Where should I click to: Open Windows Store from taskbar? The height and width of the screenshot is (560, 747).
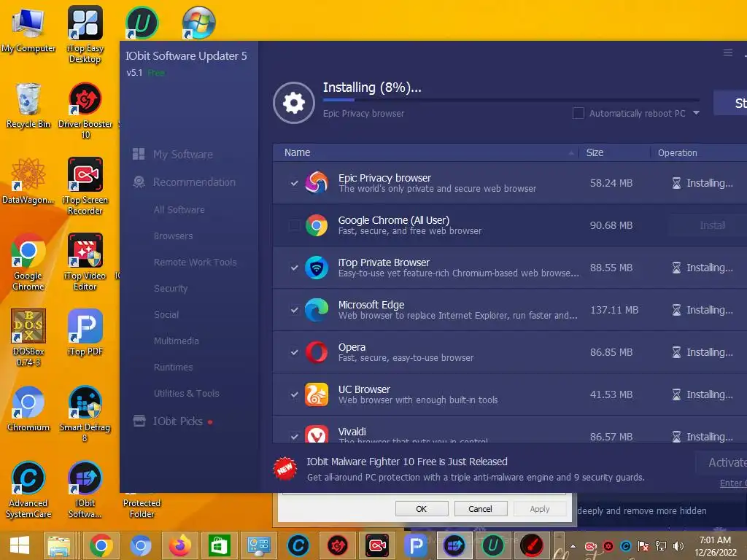click(219, 545)
